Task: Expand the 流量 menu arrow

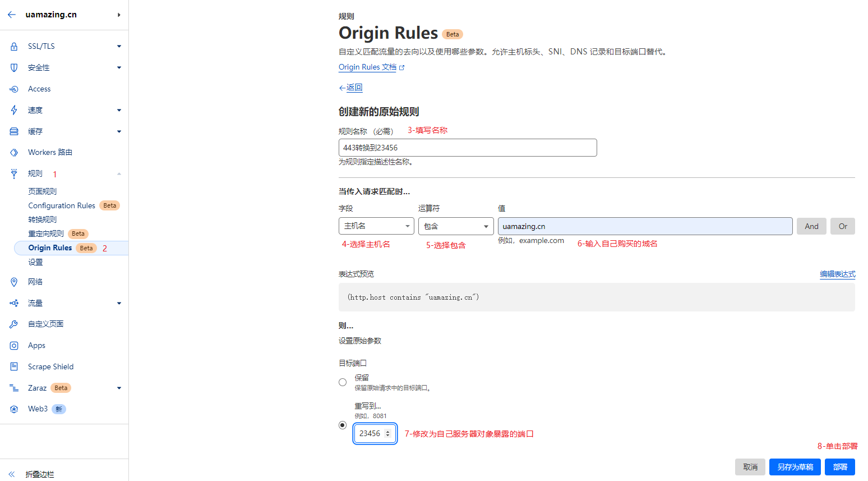Action: (119, 303)
